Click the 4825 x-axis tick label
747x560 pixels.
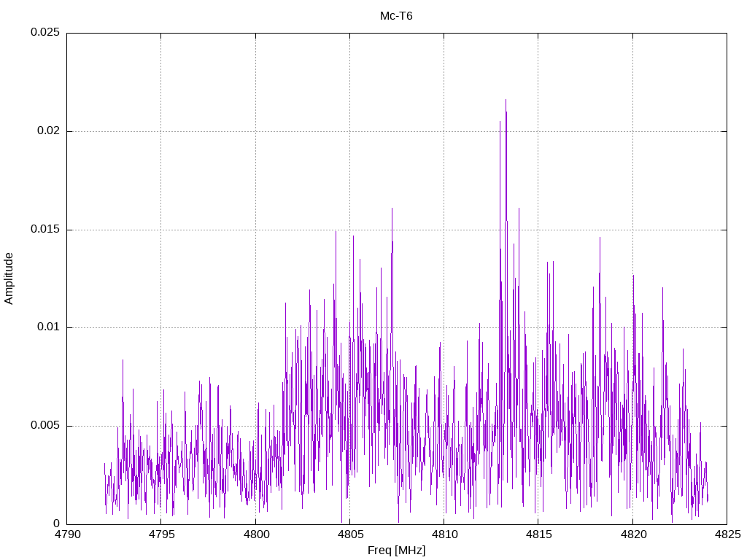click(727, 534)
